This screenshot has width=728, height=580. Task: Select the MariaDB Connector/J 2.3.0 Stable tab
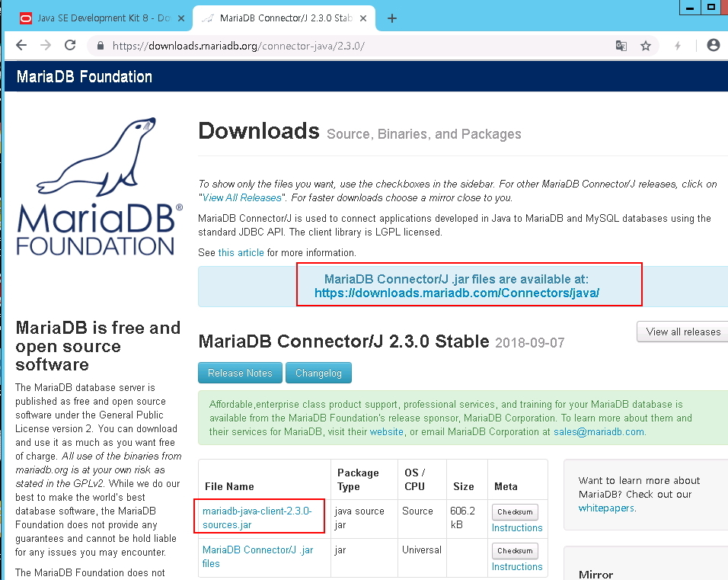284,18
